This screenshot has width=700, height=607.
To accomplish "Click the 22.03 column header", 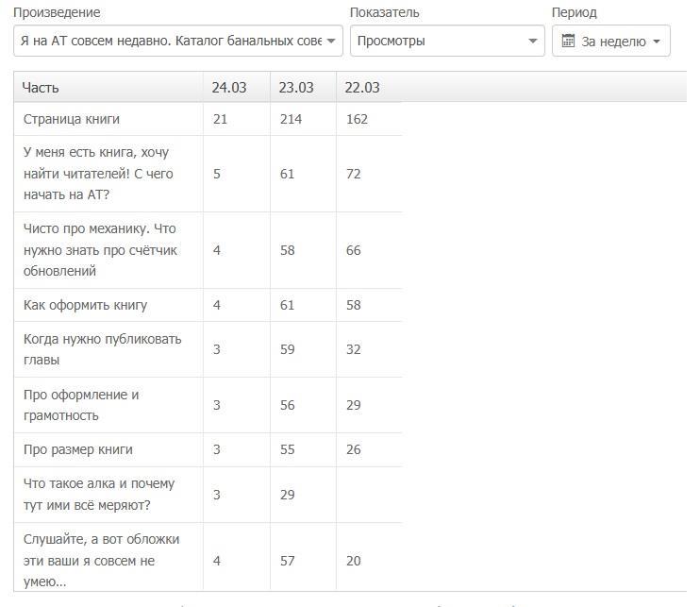I will tap(362, 88).
